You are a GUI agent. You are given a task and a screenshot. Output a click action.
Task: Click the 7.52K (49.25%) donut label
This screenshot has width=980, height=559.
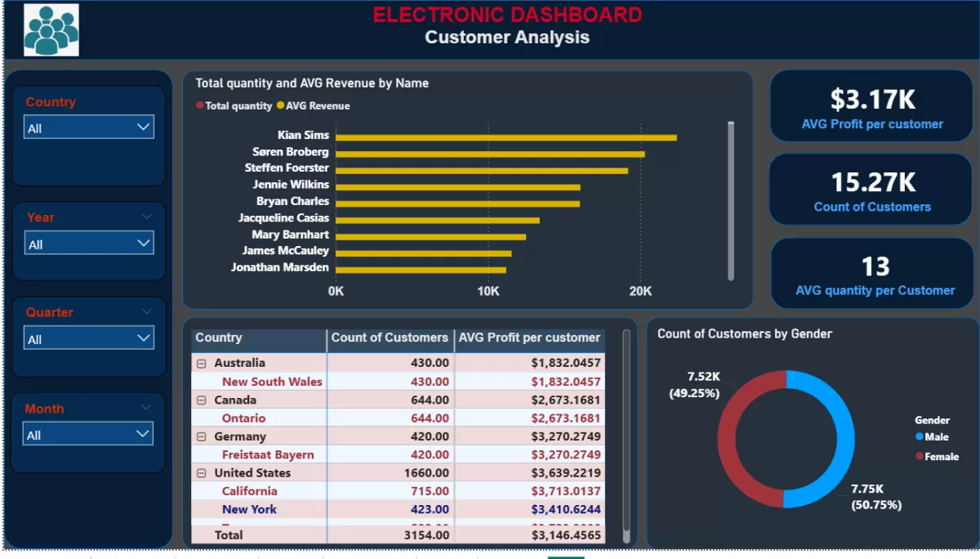coord(694,384)
